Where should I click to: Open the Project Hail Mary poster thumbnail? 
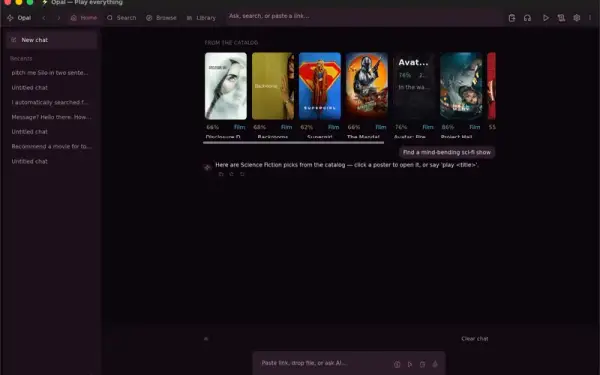[461, 86]
